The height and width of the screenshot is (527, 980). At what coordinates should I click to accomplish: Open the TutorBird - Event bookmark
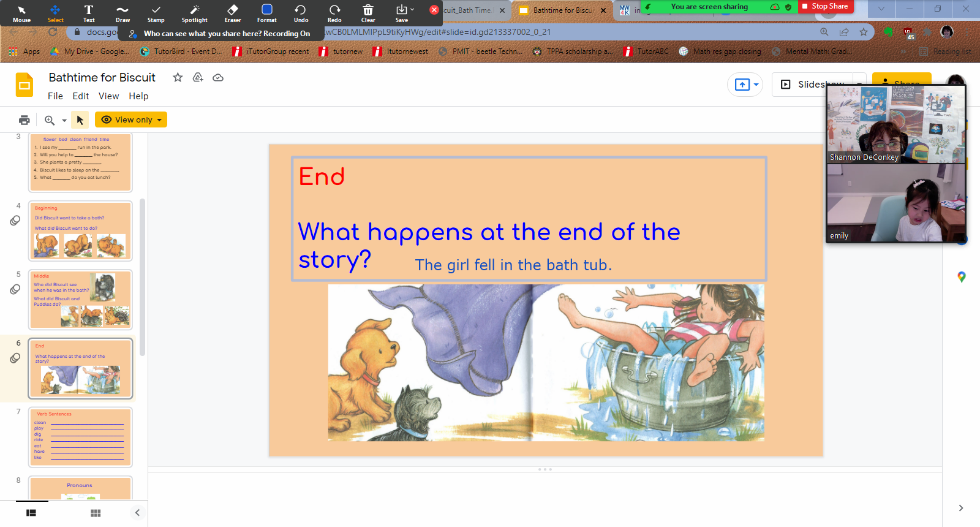tap(181, 51)
